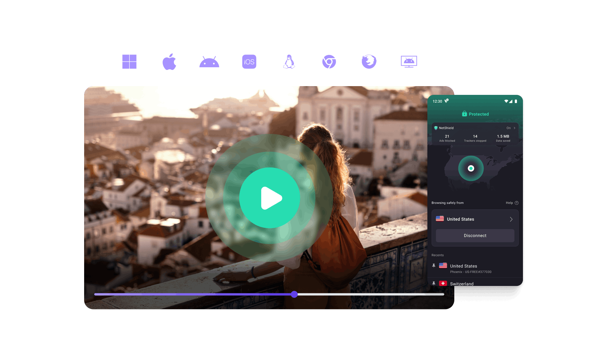Select the Firefox browser icon
Viewport: 599px width, 364px height.
(x=369, y=62)
